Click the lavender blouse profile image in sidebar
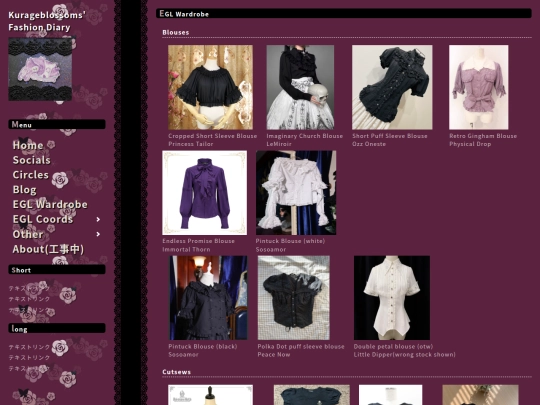The height and width of the screenshot is (405, 540). 40,69
